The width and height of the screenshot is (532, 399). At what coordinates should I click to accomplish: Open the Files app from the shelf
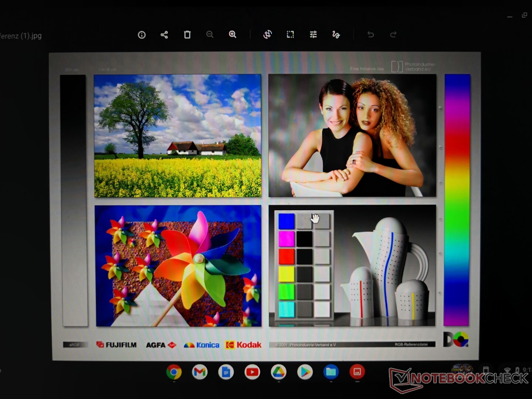[331, 372]
